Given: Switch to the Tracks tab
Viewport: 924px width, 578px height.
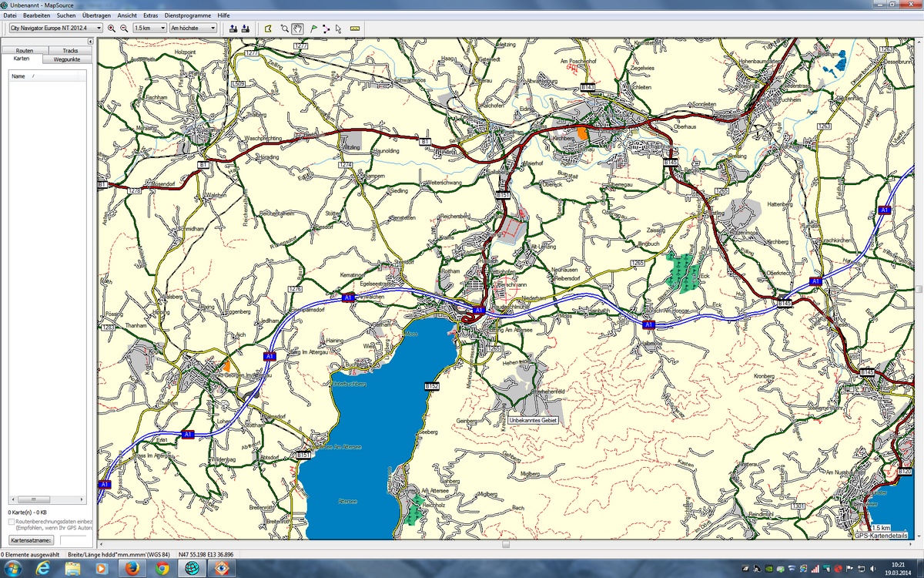Looking at the screenshot, I should coord(70,50).
